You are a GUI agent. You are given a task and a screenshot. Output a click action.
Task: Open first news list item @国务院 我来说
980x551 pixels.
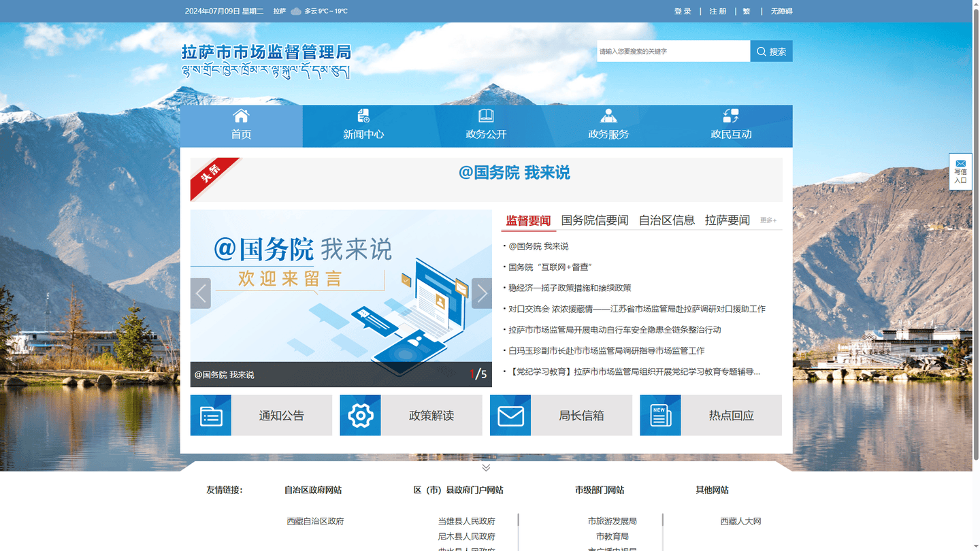538,246
